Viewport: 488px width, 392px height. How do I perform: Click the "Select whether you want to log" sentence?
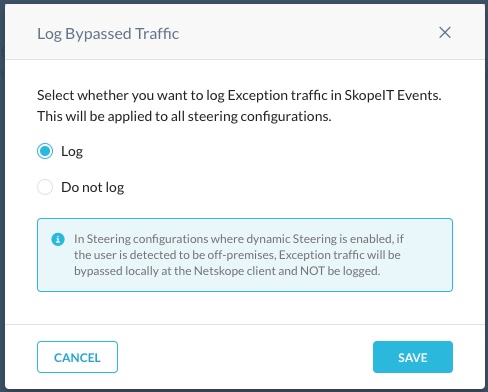tap(239, 96)
